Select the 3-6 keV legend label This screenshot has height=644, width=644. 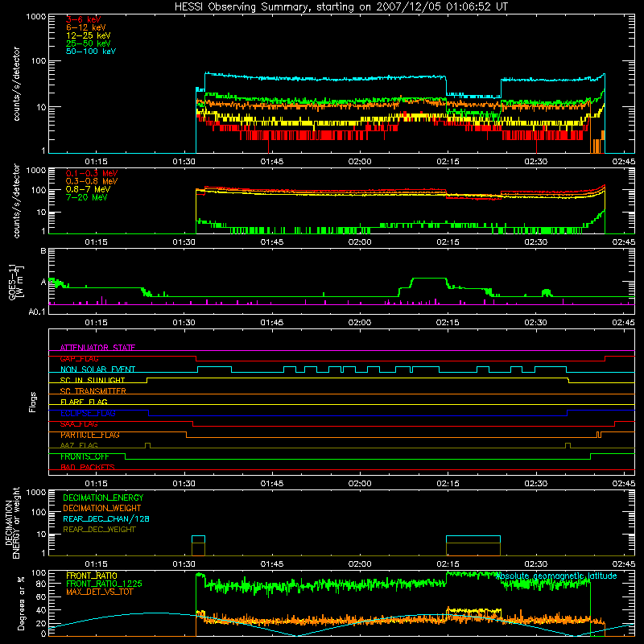click(x=84, y=19)
